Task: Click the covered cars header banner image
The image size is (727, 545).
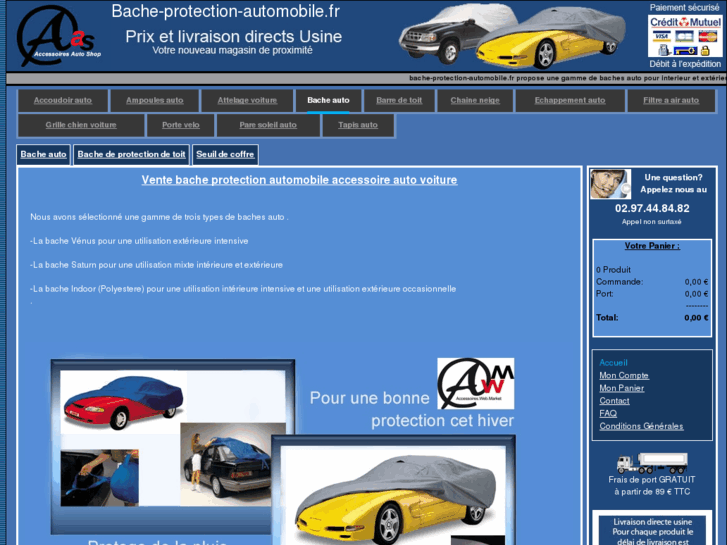Action: pos(511,36)
